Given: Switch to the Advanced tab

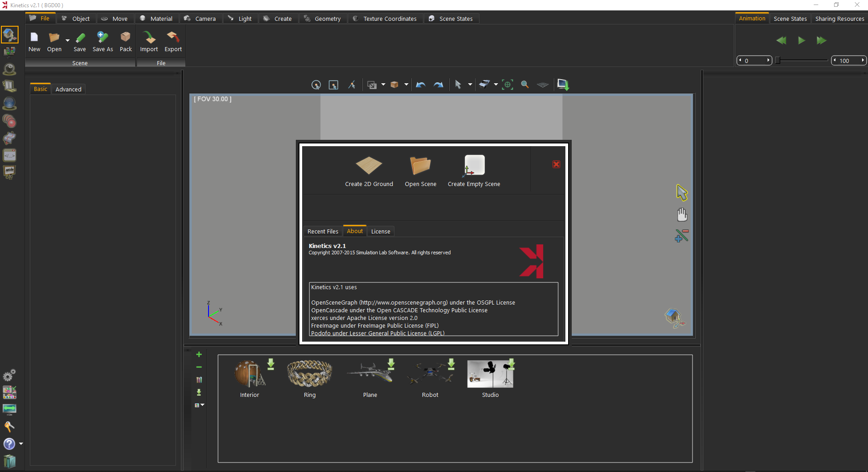Looking at the screenshot, I should [x=68, y=89].
